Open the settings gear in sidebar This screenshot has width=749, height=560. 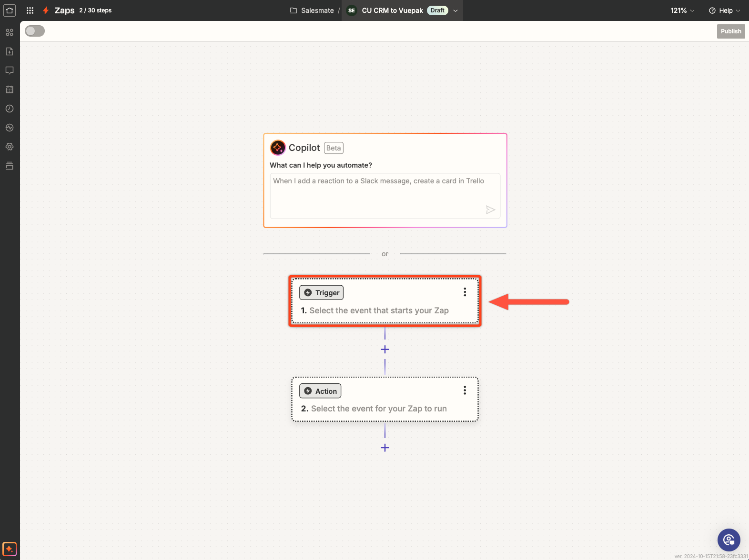10,147
